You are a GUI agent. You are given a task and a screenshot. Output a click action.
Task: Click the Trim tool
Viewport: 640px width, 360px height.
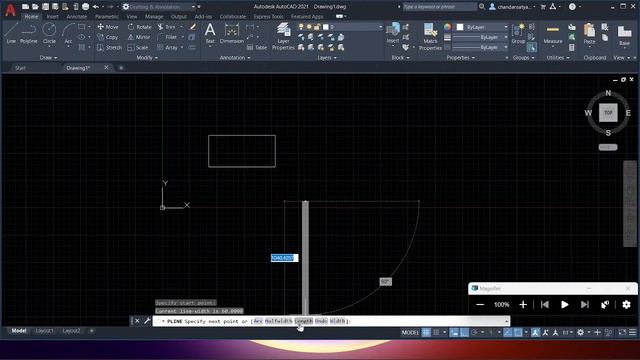click(x=167, y=27)
